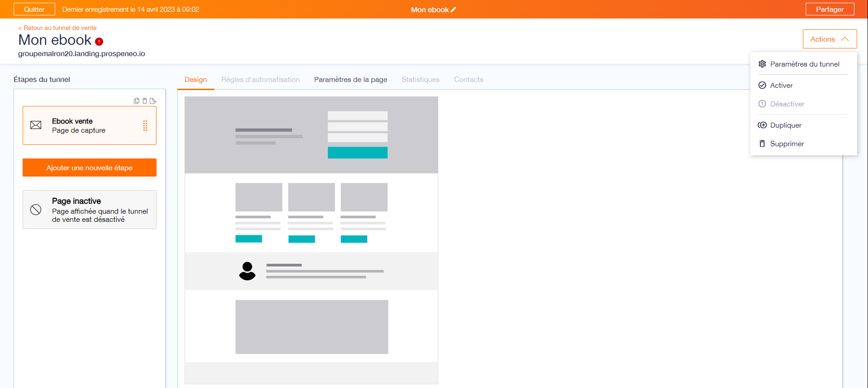The width and height of the screenshot is (868, 388).
Task: Click the prohibited circle icon on Page inactive
Action: pos(36,209)
